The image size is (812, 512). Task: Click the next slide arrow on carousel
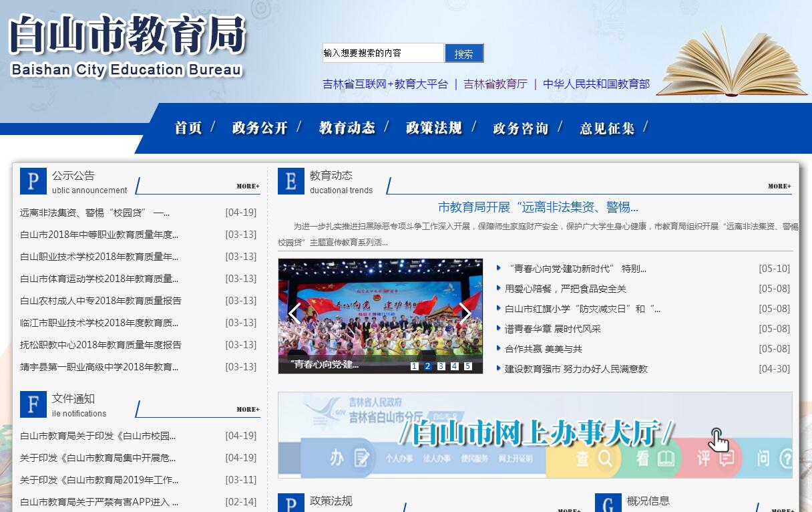pos(465,313)
